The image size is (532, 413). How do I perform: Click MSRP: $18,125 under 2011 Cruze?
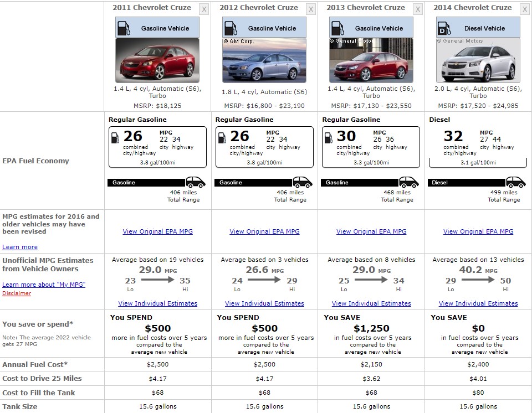pyautogui.click(x=157, y=106)
